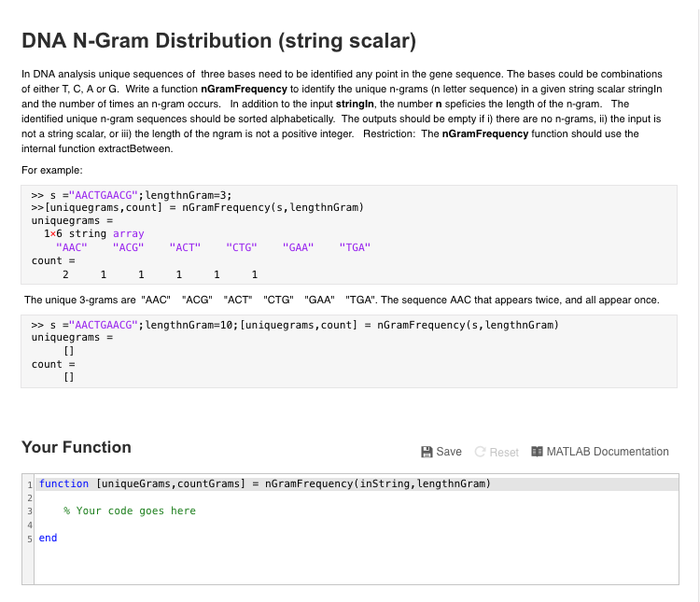Screen dimensions: 700x602
Task: Click the empty area inside code editor
Action: (357, 565)
